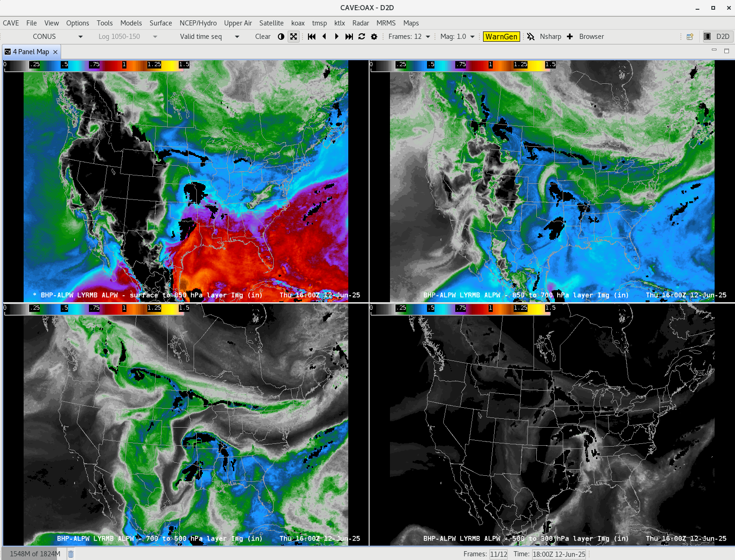Viewport: 735px width, 560px height.
Task: Toggle the frame looping icon
Action: (362, 37)
